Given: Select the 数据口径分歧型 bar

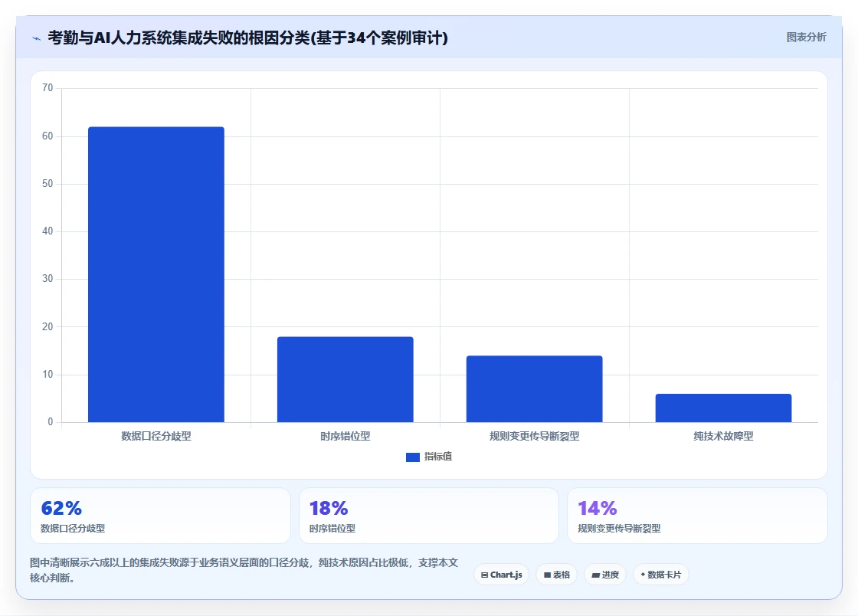Looking at the screenshot, I should coord(156,274).
